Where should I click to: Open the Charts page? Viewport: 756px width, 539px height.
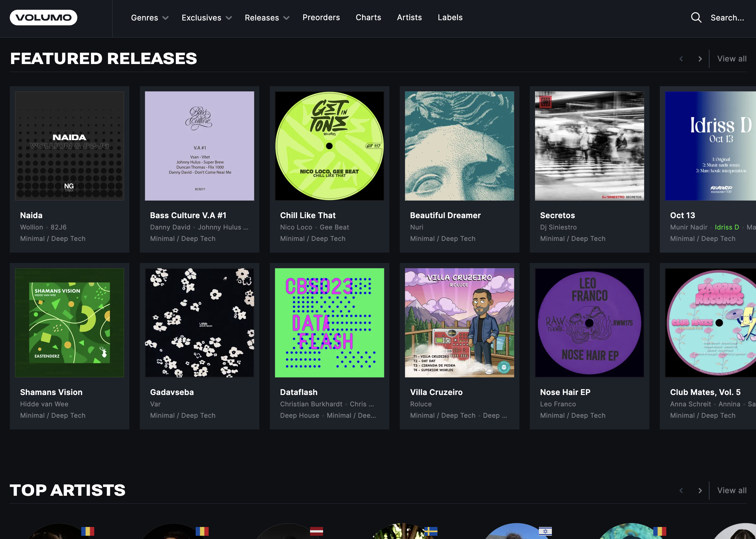[368, 18]
